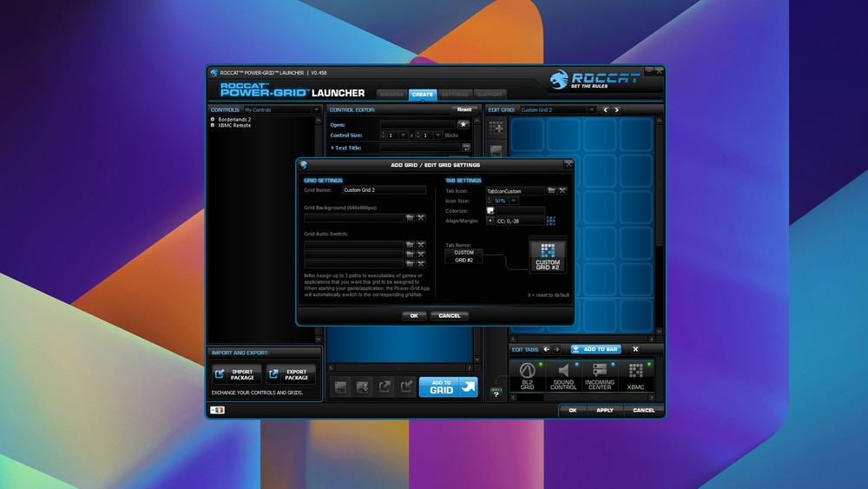Open the help question mark icon
Screen dimensions: 868x489
click(496, 393)
